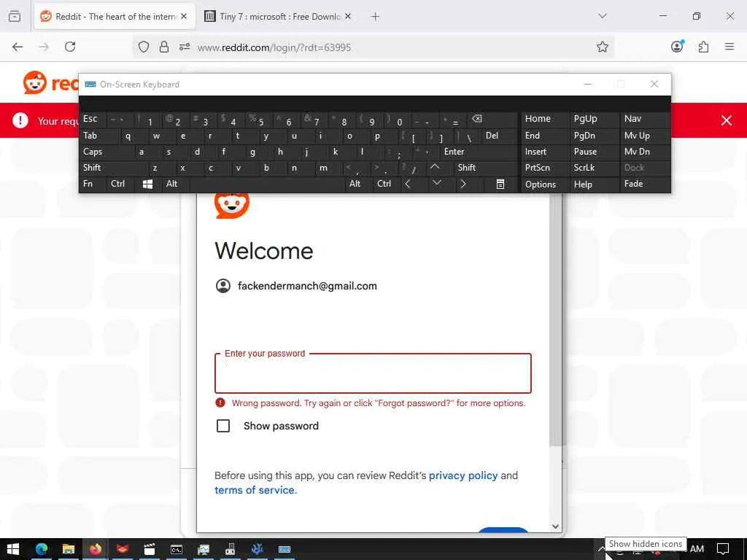Open File Explorer from taskbar

[x=68, y=549]
